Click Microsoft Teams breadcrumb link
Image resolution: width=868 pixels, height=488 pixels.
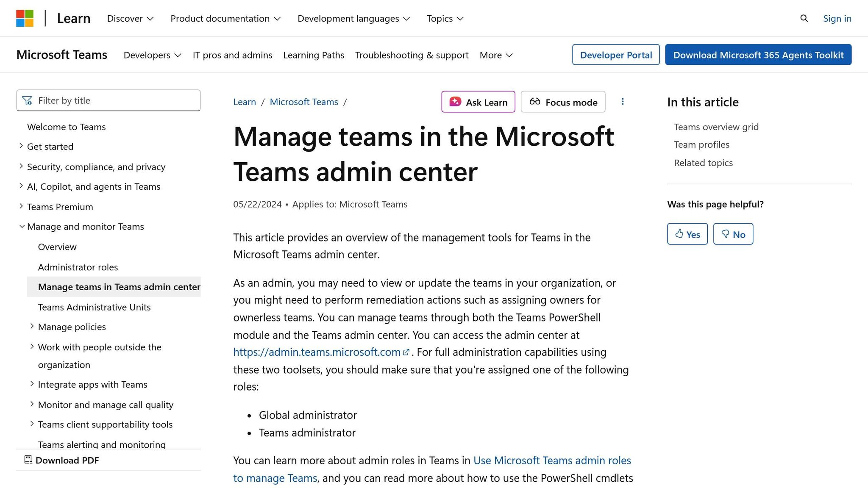click(x=304, y=102)
